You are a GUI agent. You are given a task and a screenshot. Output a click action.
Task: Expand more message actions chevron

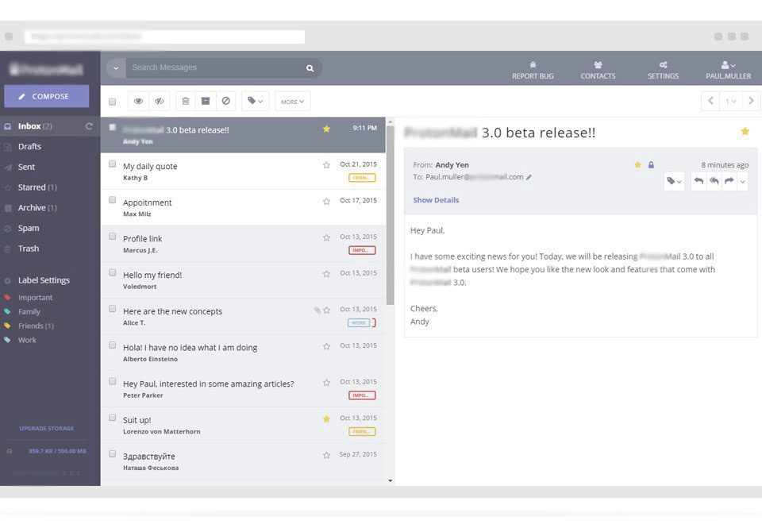click(743, 182)
